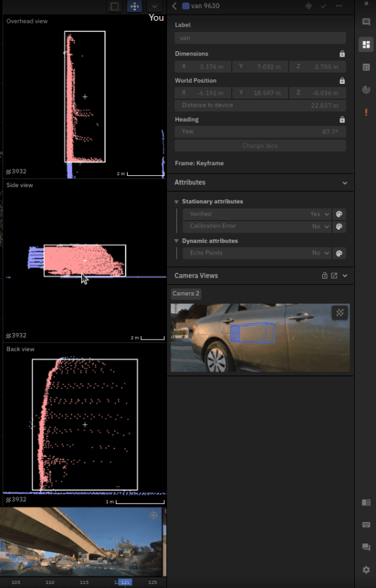This screenshot has width=376, height=588.
Task: Open the comments icon in right sidebar
Action: [366, 22]
